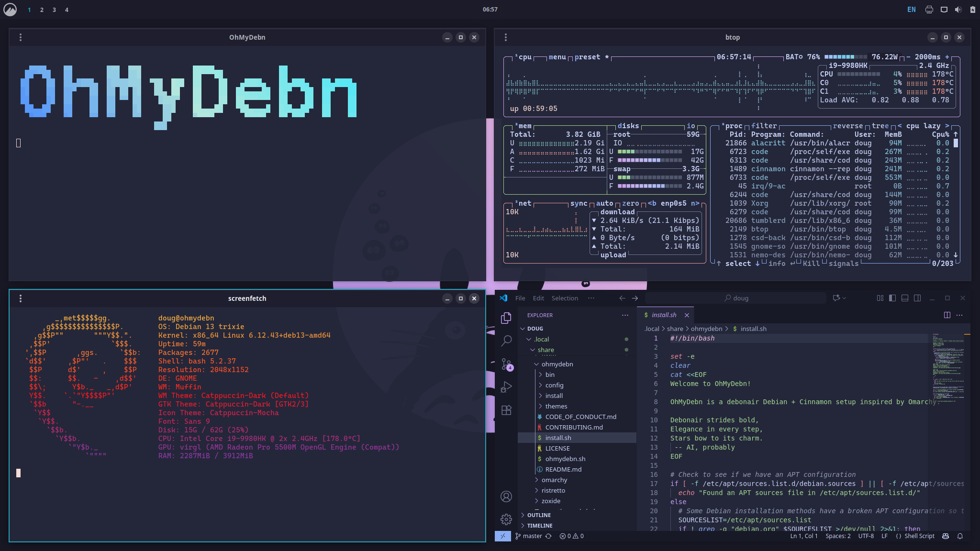The height and width of the screenshot is (551, 980).
Task: Open the Run and Debug view
Action: (506, 387)
